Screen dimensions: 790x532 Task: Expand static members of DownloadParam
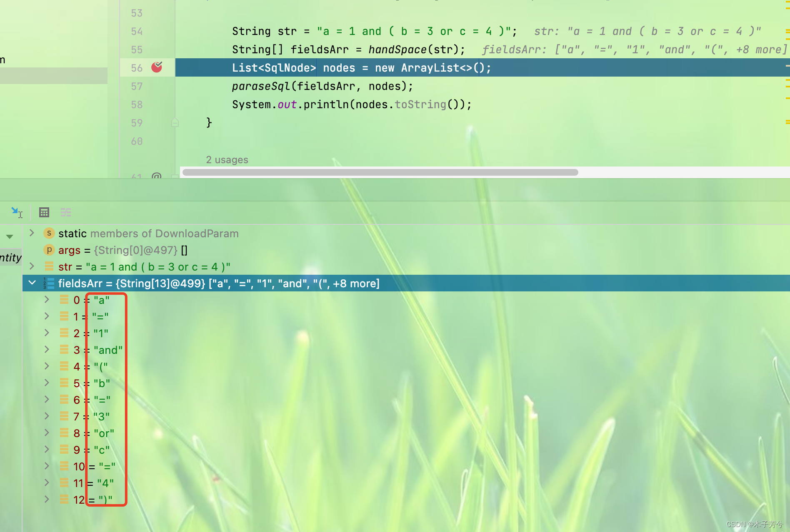[32, 233]
